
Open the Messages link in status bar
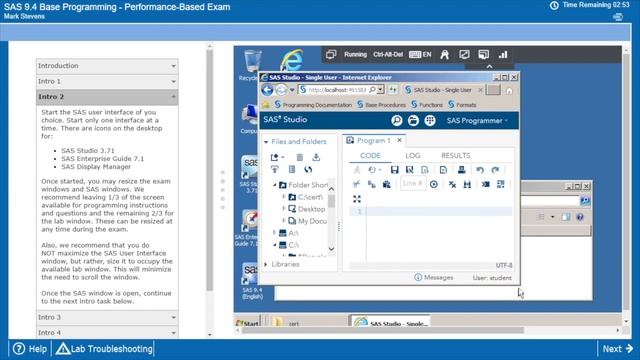433,278
